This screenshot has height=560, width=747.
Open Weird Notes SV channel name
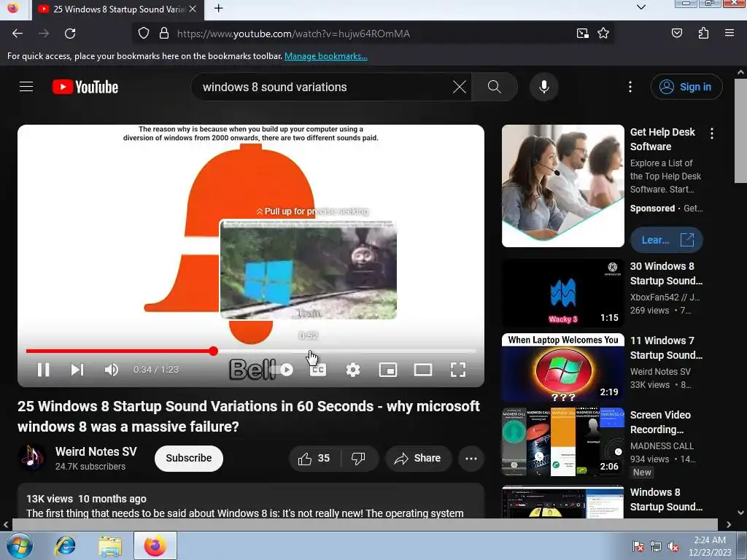pos(96,451)
